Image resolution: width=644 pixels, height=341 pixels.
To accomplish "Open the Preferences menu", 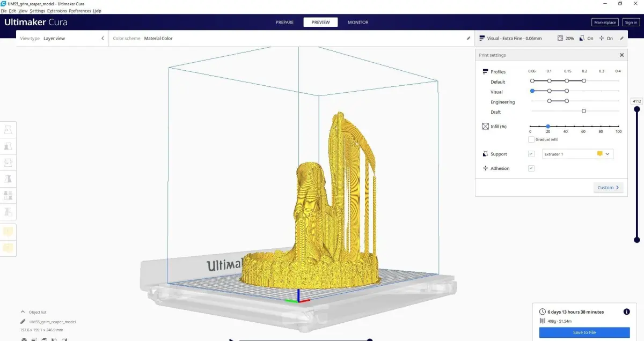I will pyautogui.click(x=80, y=11).
